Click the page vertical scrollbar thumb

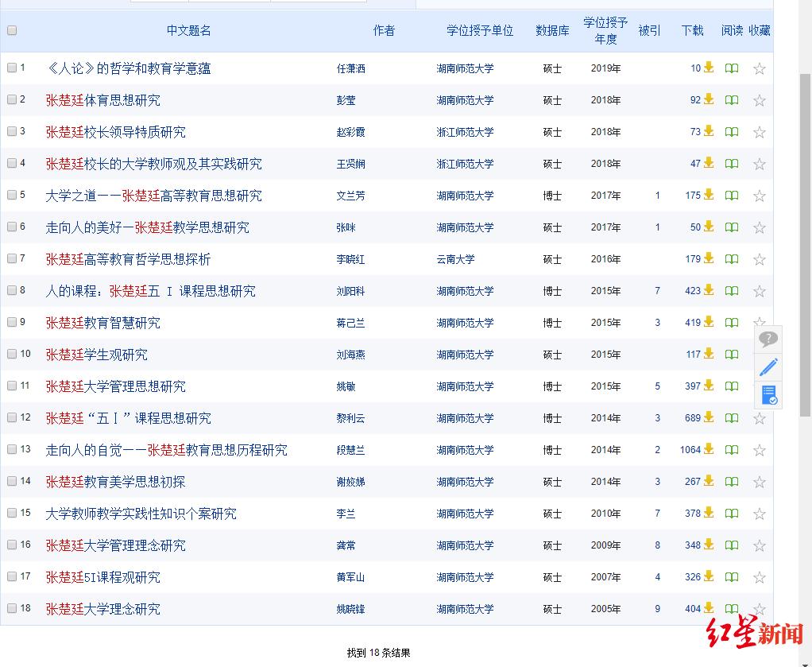click(x=806, y=243)
